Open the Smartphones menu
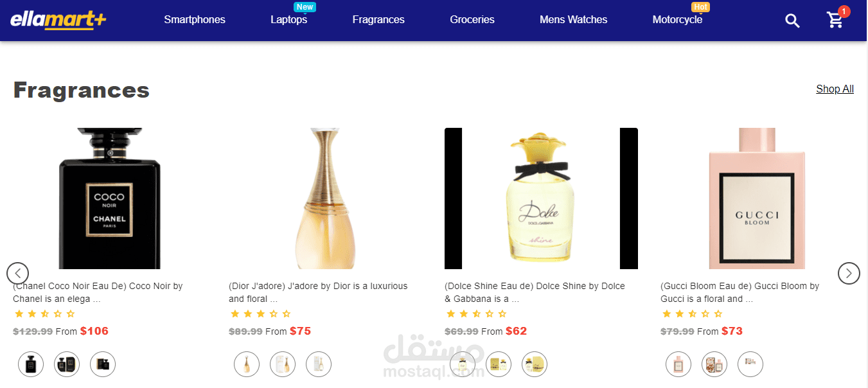This screenshot has height=388, width=868. coord(195,20)
